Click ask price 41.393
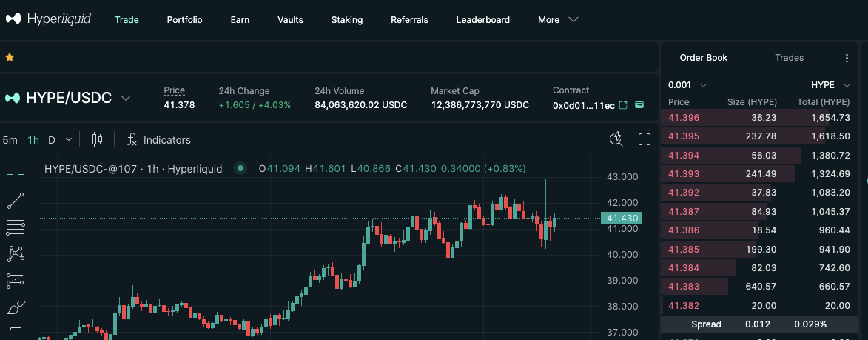 click(x=684, y=174)
